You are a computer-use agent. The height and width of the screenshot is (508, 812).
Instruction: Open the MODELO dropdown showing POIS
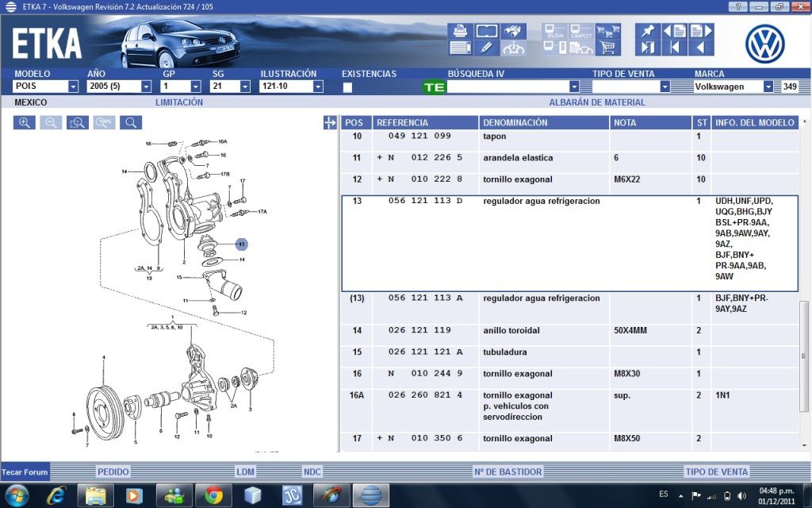click(x=73, y=87)
